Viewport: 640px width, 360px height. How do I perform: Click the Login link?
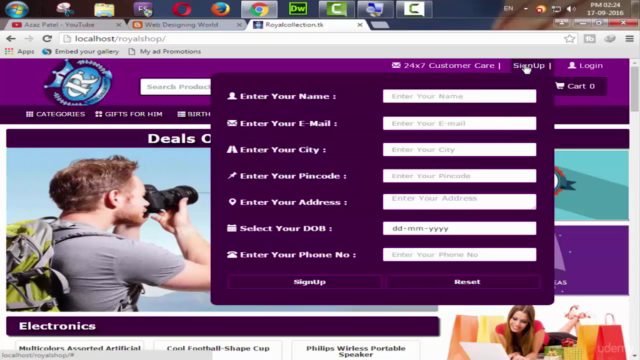(585, 65)
